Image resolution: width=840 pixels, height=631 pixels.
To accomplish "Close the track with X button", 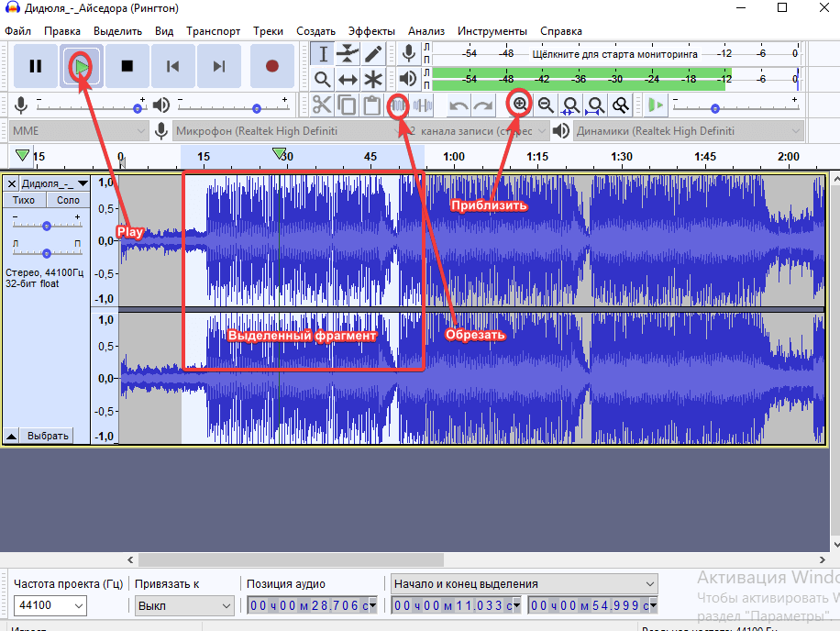I will pyautogui.click(x=11, y=184).
